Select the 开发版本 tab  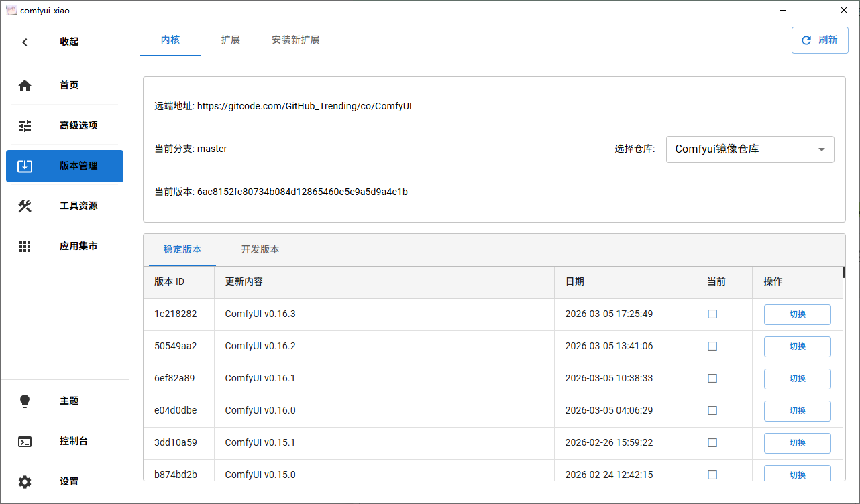[260, 249]
